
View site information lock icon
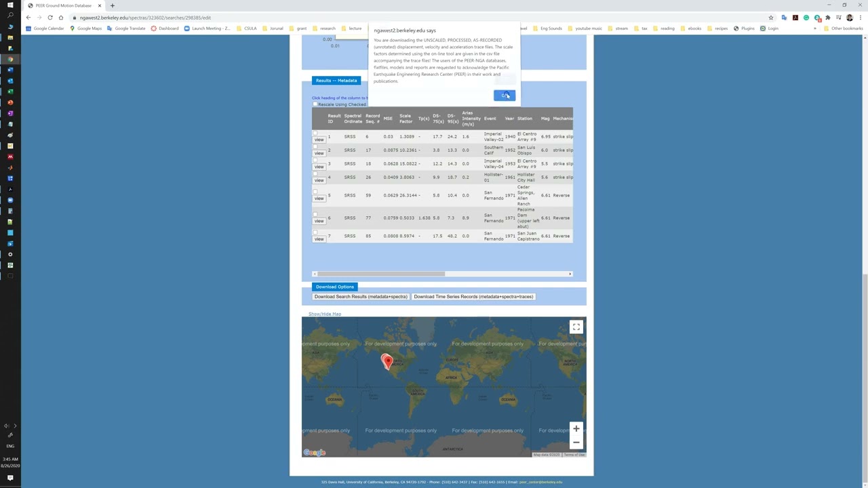click(x=75, y=18)
